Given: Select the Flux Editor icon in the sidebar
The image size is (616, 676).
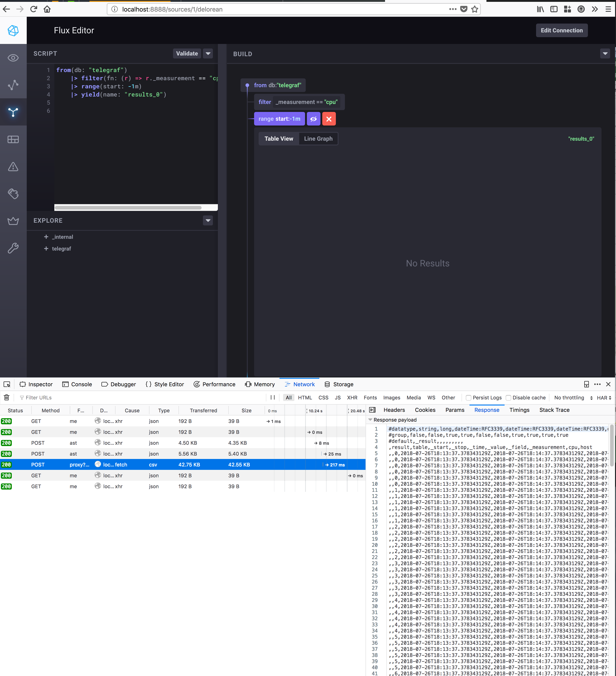Looking at the screenshot, I should click(13, 112).
